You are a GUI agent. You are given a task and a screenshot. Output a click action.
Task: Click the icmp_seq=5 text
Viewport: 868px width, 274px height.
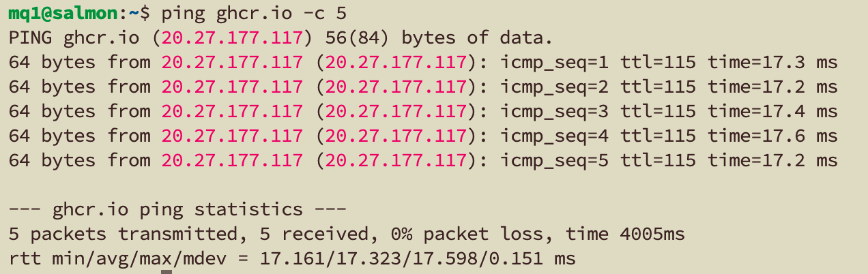click(554, 160)
